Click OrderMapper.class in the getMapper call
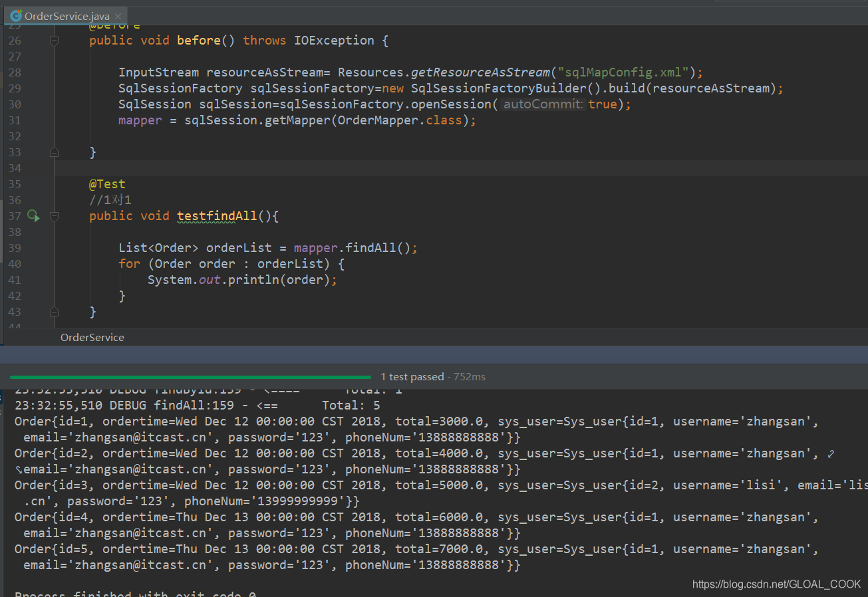 point(400,120)
